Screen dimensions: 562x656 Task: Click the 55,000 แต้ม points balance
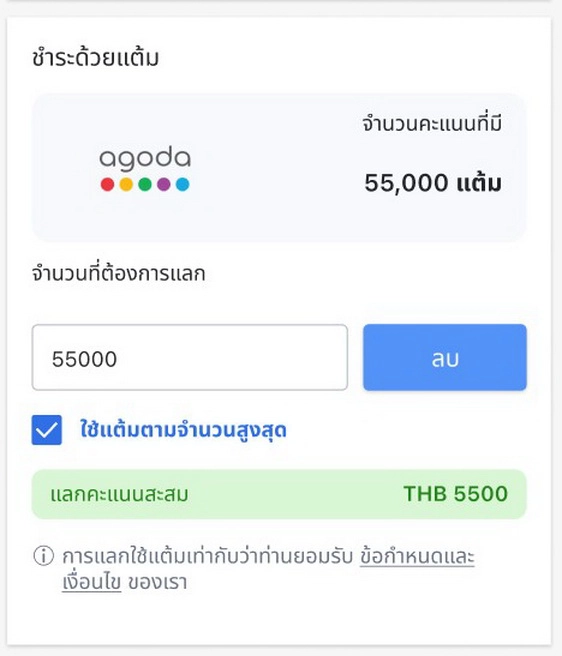coord(433,183)
